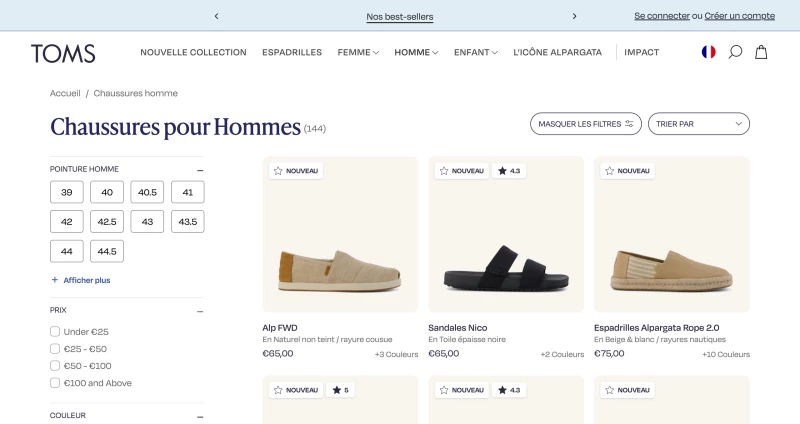This screenshot has width=800, height=424.
Task: Select size 44.5 filter
Action: (x=107, y=251)
